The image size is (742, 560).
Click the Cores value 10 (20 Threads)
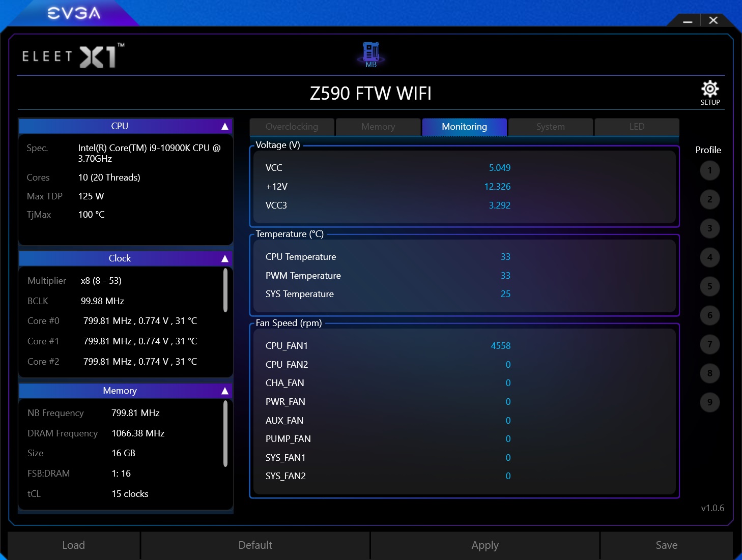pos(109,178)
